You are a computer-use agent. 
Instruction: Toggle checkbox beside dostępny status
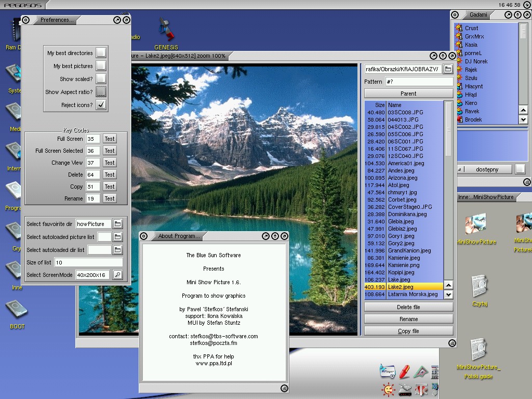coord(520,169)
